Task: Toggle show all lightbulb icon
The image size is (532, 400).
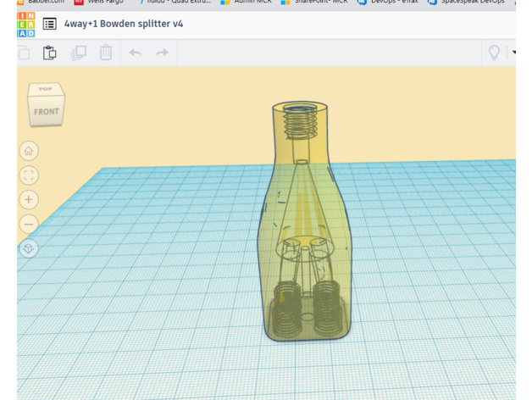Action: 494,53
